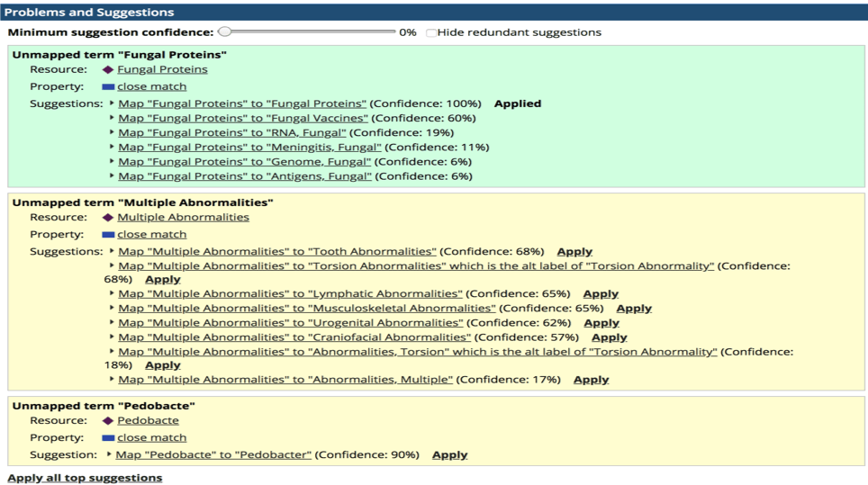868x485 pixels.
Task: Click the purple diamond icon beside Multiple Abnormalities resource
Action: pyautogui.click(x=108, y=218)
